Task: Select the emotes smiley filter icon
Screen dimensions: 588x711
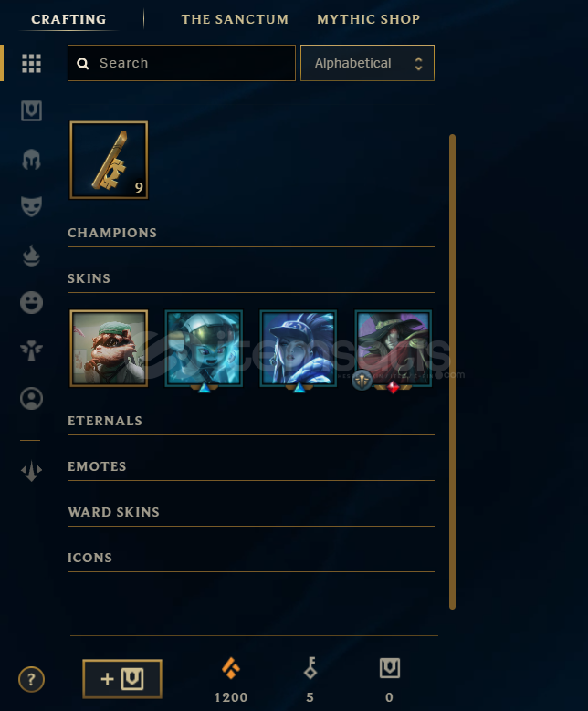Action: pyautogui.click(x=31, y=302)
